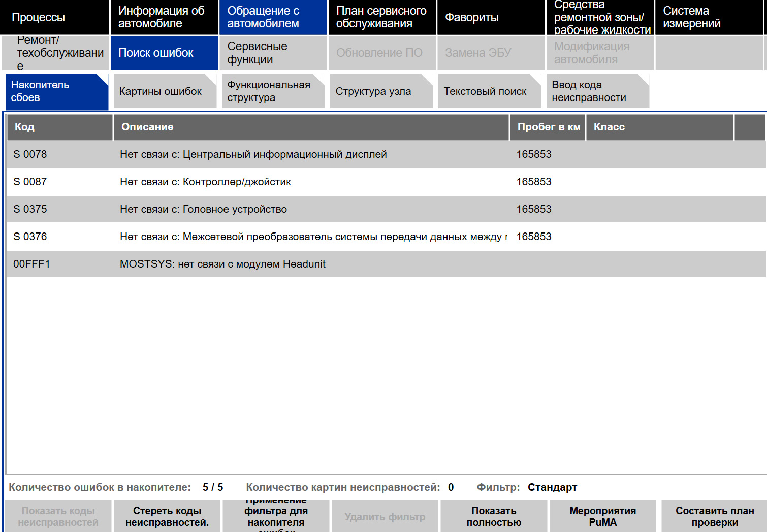Select description Межсетевой преобразователь row
The height and width of the screenshot is (532, 767).
point(313,237)
